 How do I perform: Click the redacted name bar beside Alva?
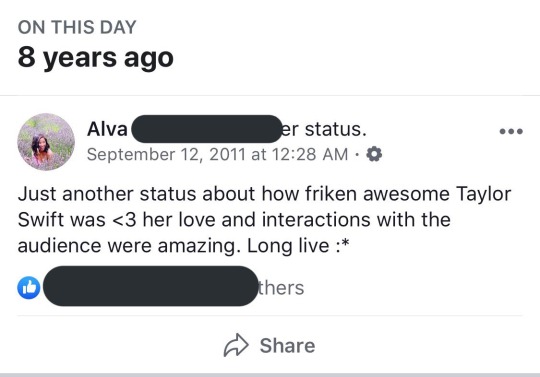tap(207, 129)
